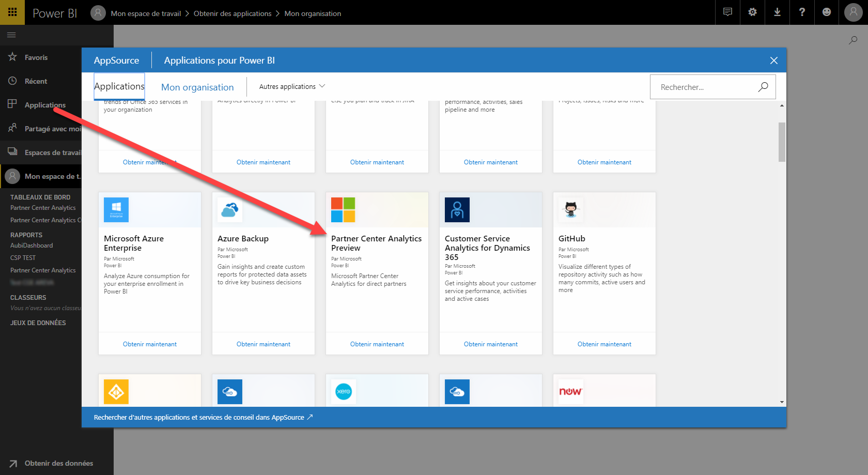Open the GitHub app title

(572, 238)
